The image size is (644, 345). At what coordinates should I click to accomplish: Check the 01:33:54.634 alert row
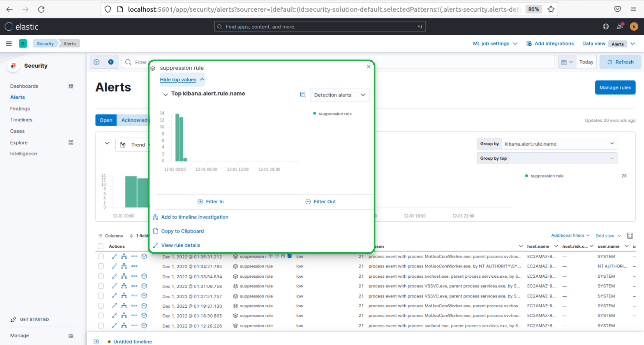(101, 276)
